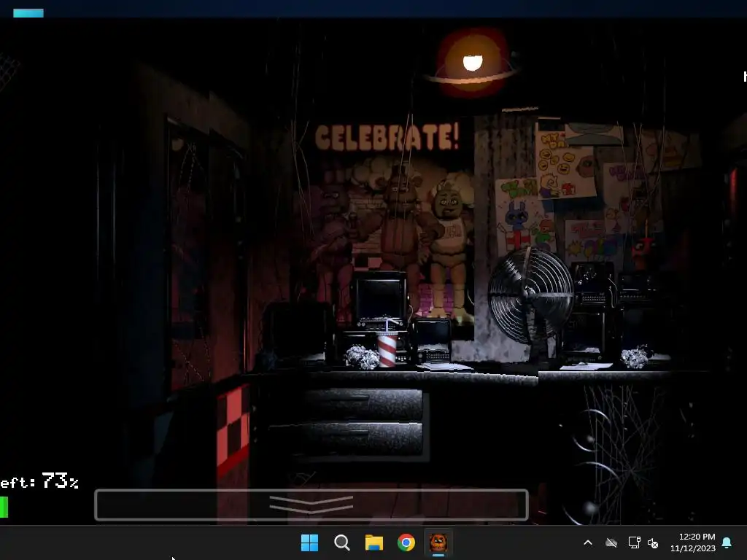747x560 pixels.
Task: Select the Freddy Fazbear game taskbar icon
Action: pyautogui.click(x=438, y=542)
